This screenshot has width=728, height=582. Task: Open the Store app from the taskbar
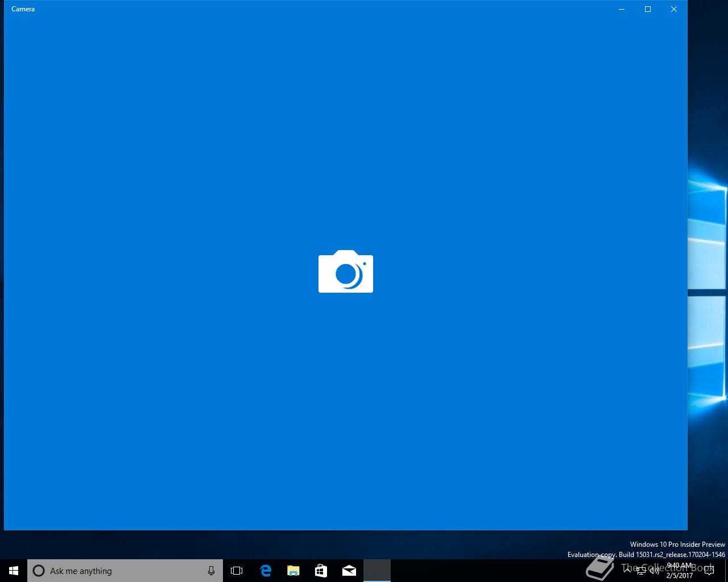(321, 571)
